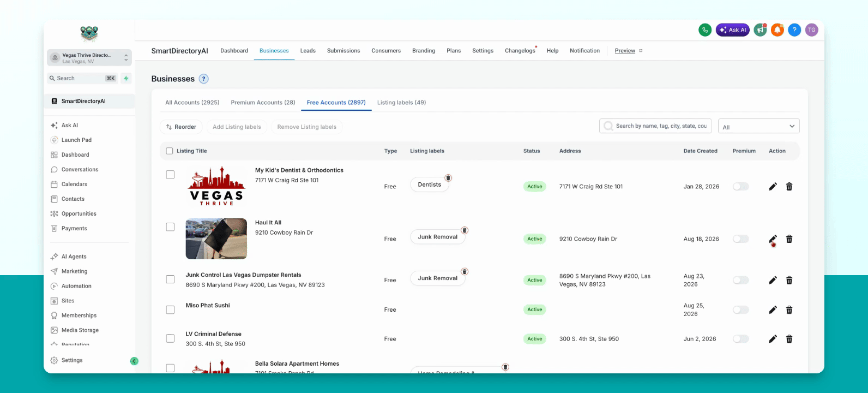The width and height of the screenshot is (868, 393).
Task: Click the green phone call icon
Action: [x=705, y=30]
